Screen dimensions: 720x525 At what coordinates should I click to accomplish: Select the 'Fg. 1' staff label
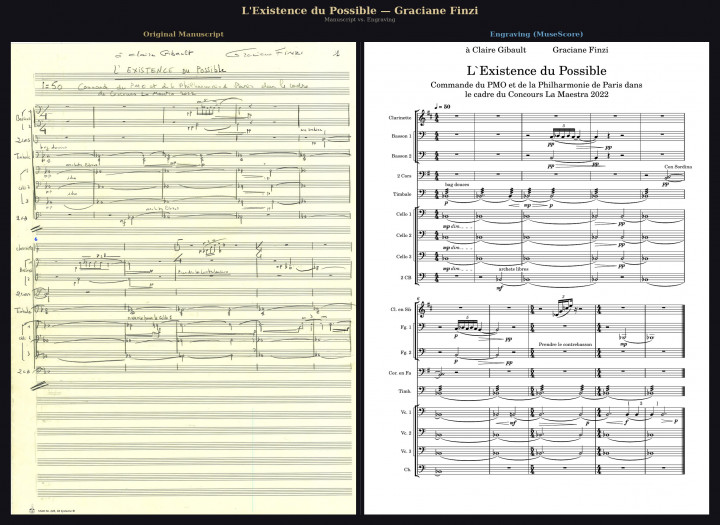406,327
